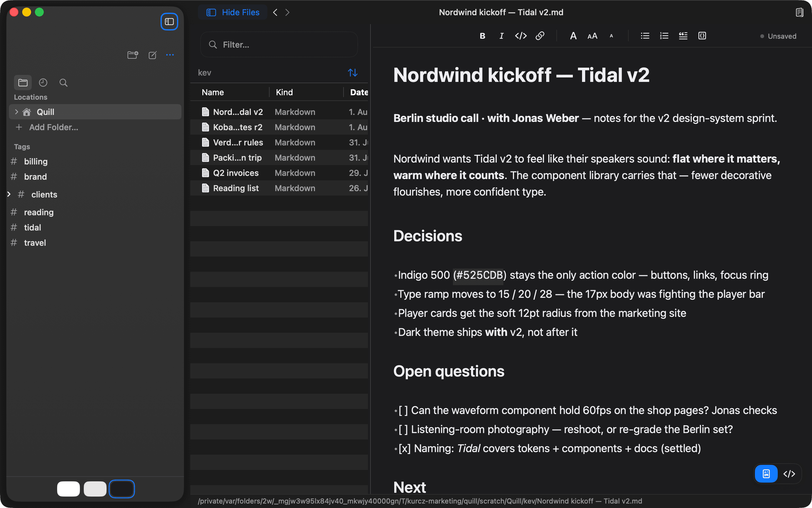
Task: Create a new note with compose icon
Action: coord(152,55)
